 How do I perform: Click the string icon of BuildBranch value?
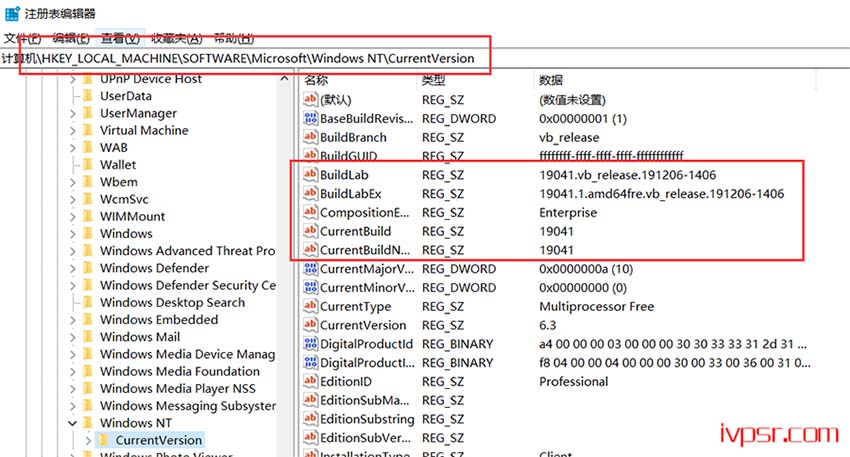coord(310,137)
